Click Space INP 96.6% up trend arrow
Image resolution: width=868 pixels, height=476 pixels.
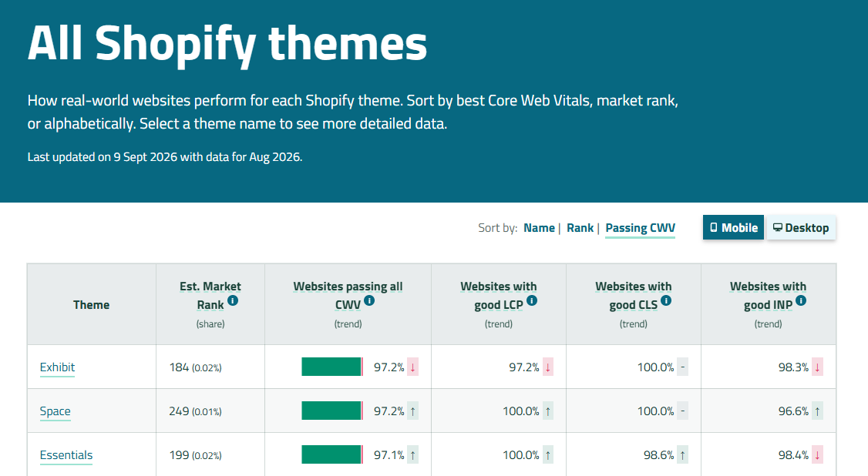click(x=817, y=411)
